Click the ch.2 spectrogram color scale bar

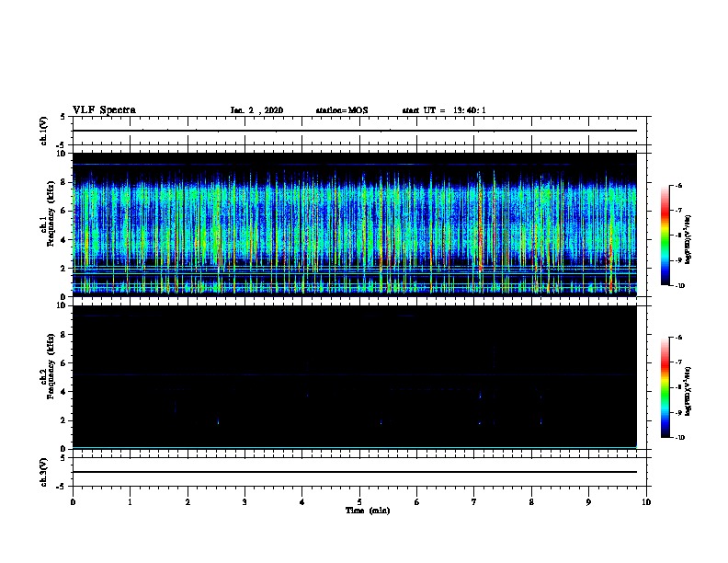665,387
